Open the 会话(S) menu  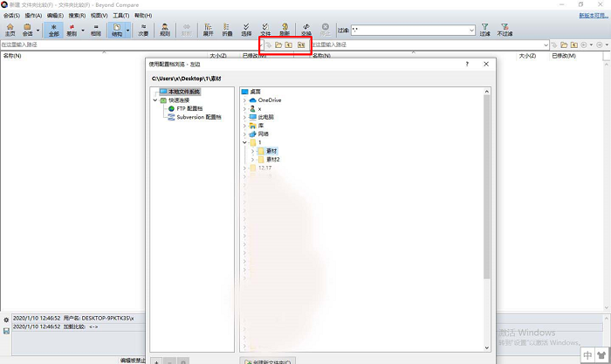11,16
